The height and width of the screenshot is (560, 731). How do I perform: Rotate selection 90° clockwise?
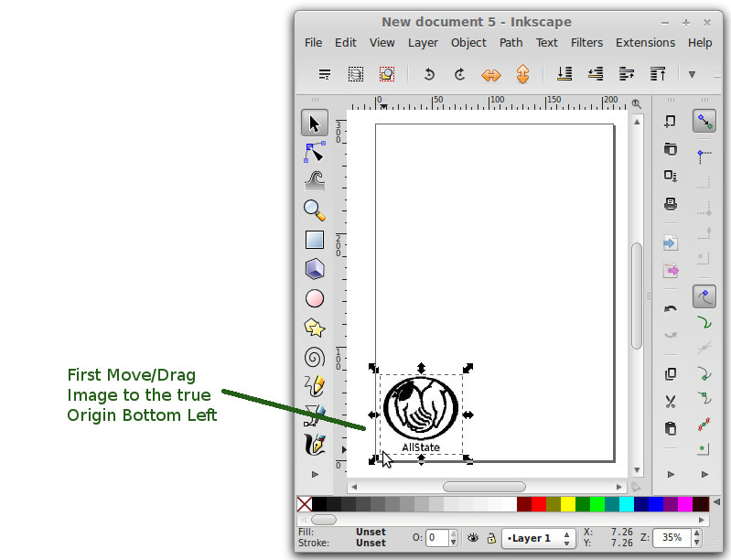[459, 74]
